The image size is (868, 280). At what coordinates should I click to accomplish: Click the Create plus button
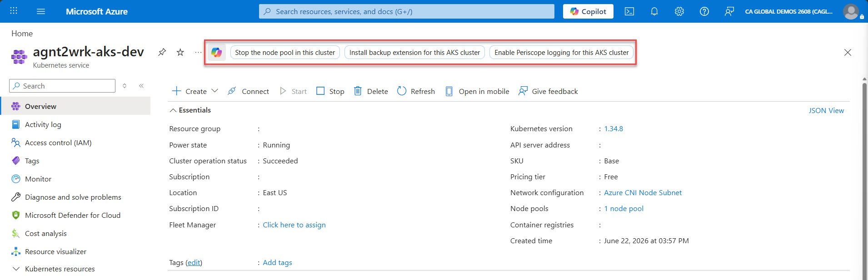[189, 91]
